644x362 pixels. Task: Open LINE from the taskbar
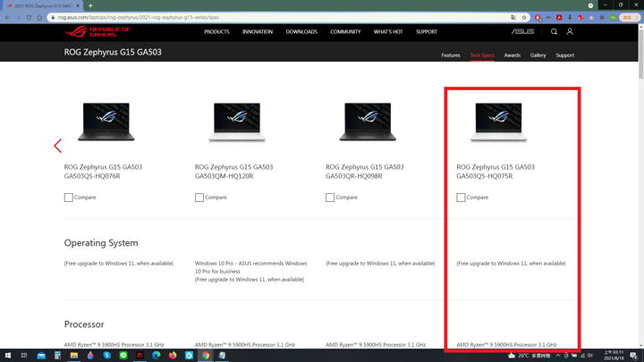click(x=123, y=356)
